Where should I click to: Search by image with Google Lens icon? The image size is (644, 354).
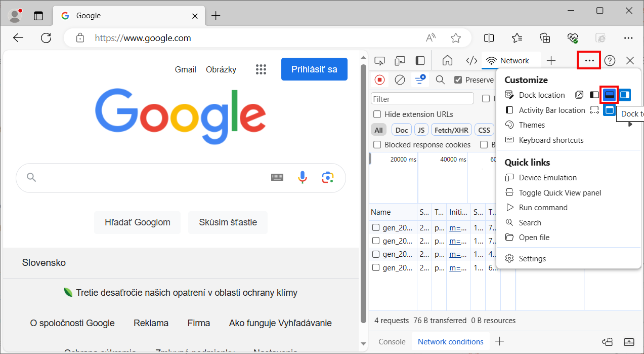(x=328, y=177)
